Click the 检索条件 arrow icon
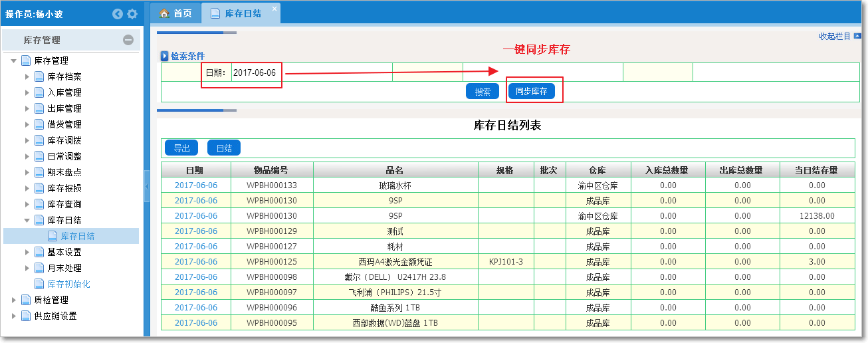This screenshot has height=343, width=868. (165, 57)
